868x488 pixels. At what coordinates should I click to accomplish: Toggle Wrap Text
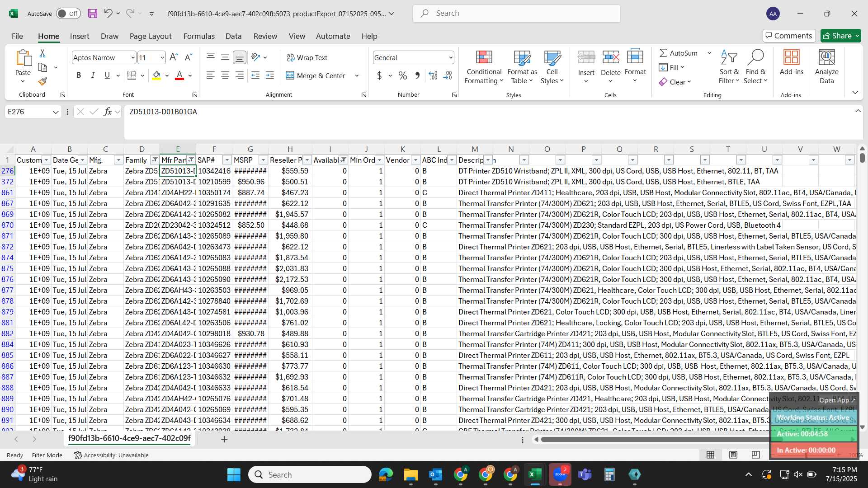click(307, 57)
